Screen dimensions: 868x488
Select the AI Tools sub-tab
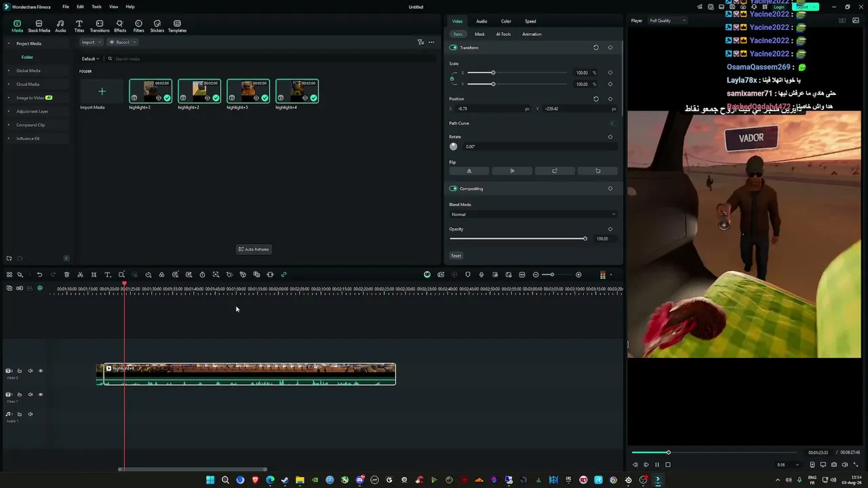tap(503, 34)
